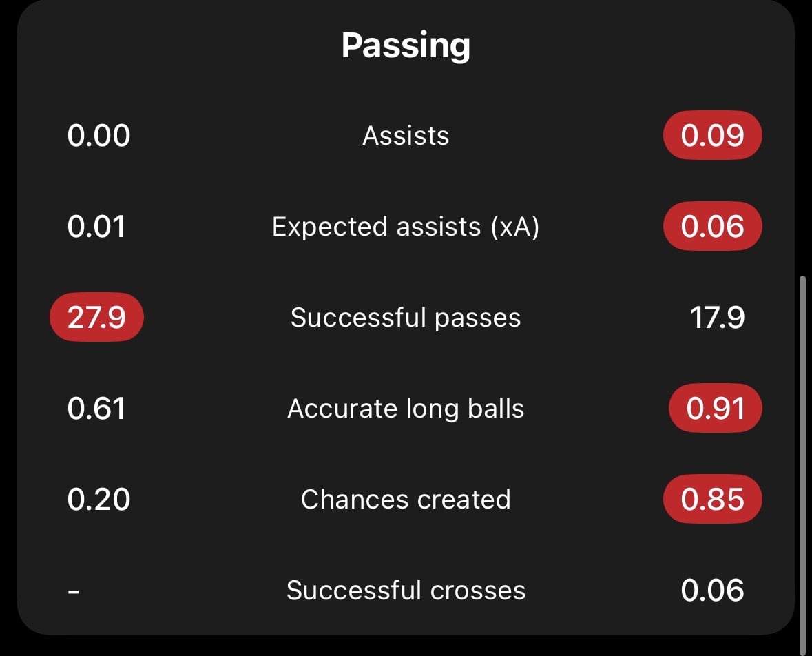Tap the 0.00 assists value
The width and height of the screenshot is (812, 656).
[x=98, y=136]
